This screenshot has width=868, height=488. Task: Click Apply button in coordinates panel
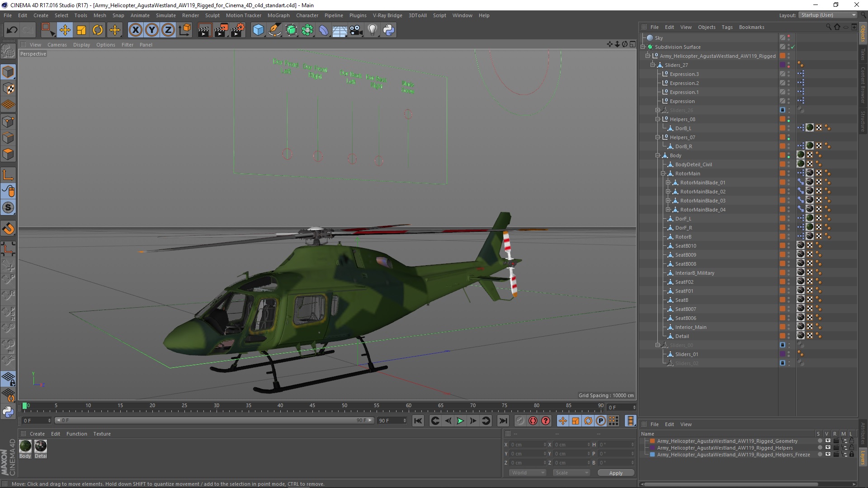(x=616, y=473)
